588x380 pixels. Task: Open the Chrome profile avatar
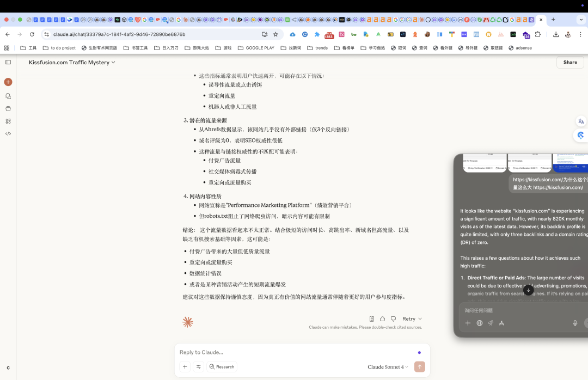coord(568,34)
